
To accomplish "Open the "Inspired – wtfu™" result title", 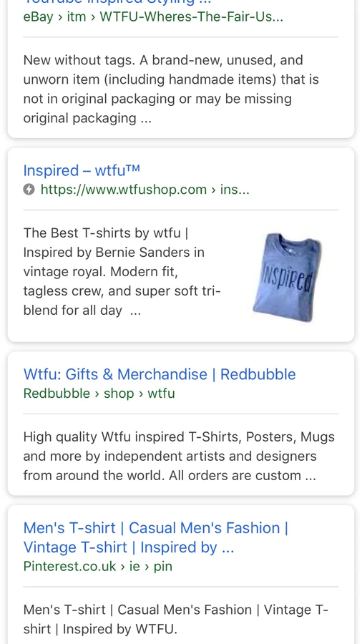I will coord(82,170).
